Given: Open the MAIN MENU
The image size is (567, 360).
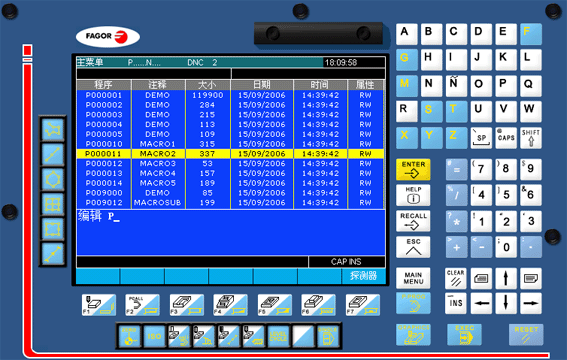Looking at the screenshot, I should coord(413,278).
